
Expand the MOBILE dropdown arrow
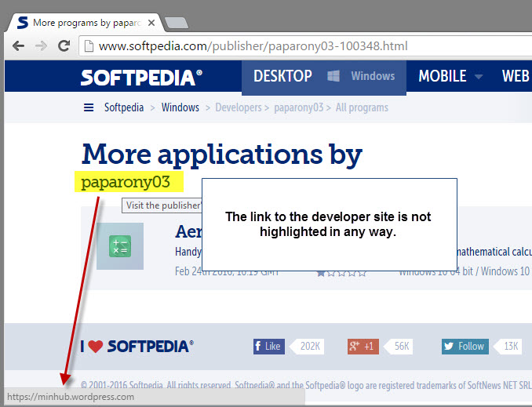click(x=479, y=77)
